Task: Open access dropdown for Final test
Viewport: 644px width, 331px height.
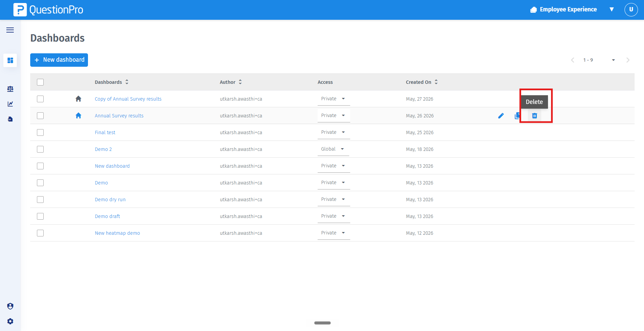Action: pyautogui.click(x=334, y=132)
